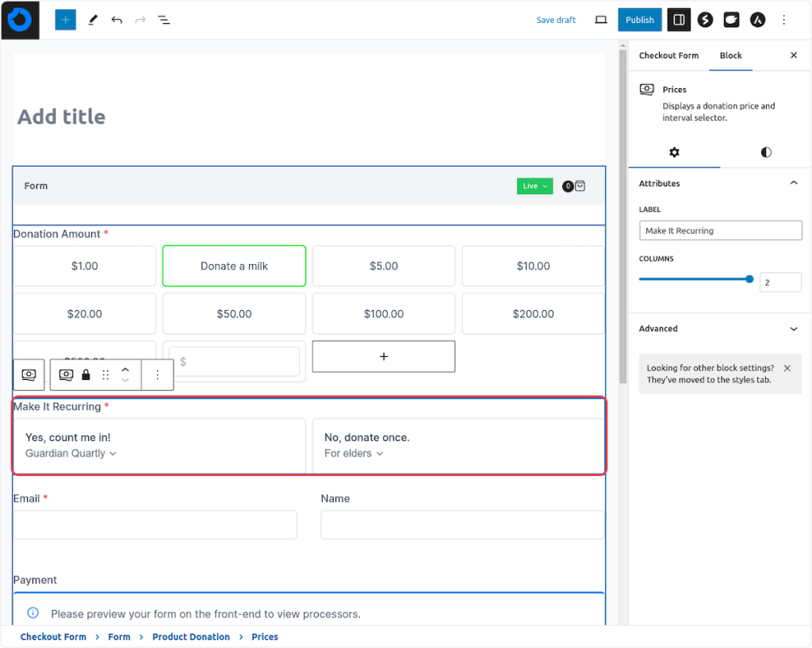The image size is (812, 648).
Task: Switch to the Checkout Form tab
Action: point(668,56)
